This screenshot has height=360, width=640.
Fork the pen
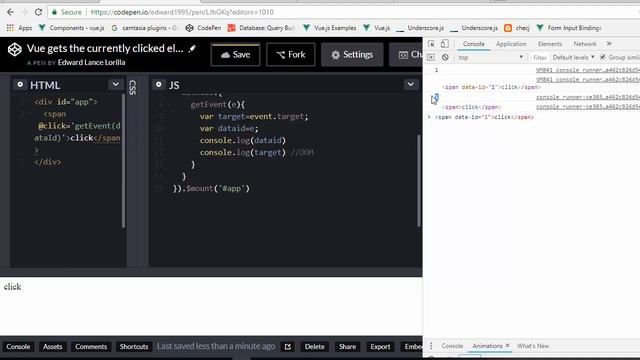[291, 55]
